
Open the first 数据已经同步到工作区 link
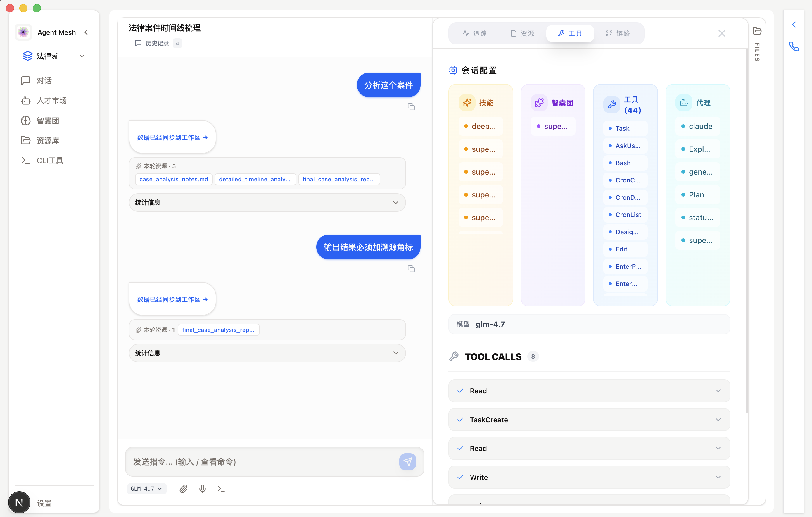pos(172,137)
